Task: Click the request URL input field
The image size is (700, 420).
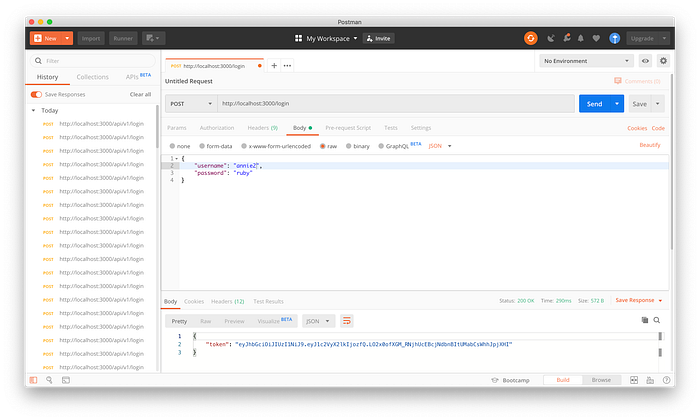Action: click(x=396, y=104)
